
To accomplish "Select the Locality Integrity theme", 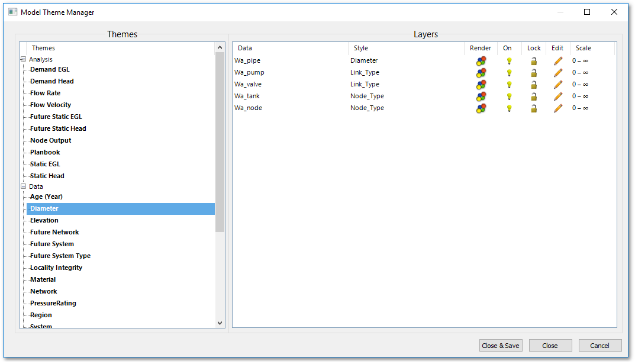I will click(56, 268).
